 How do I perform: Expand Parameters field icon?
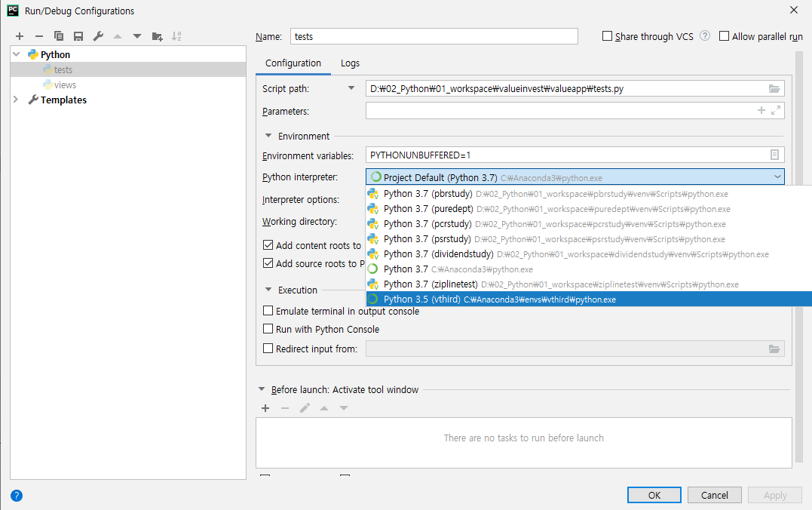pyautogui.click(x=776, y=110)
